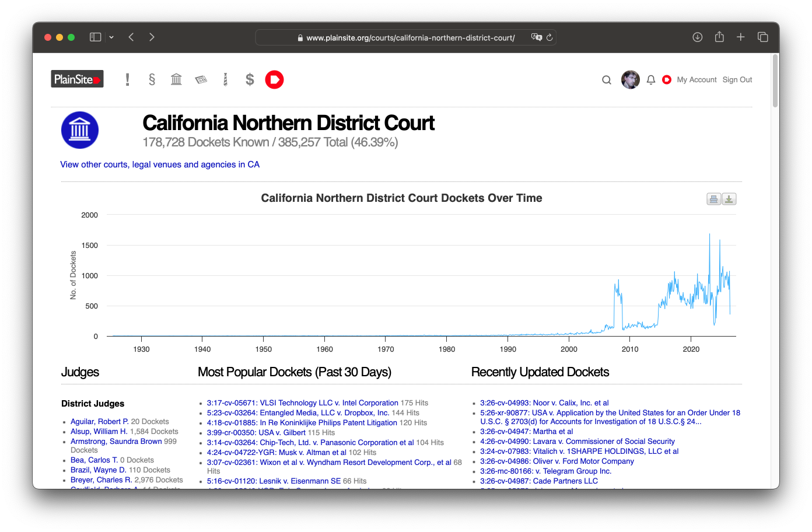This screenshot has width=812, height=532.
Task: Print the dockets chart
Action: [x=713, y=199]
